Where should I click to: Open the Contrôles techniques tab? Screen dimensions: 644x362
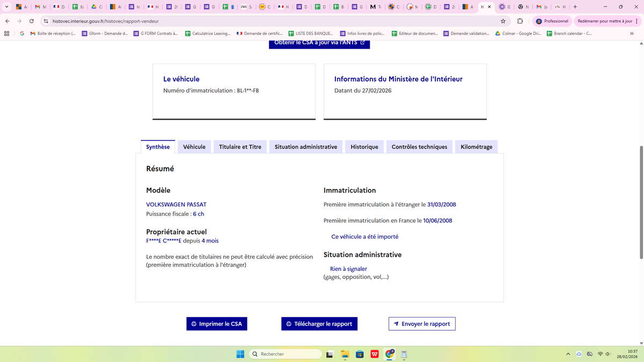click(x=419, y=147)
